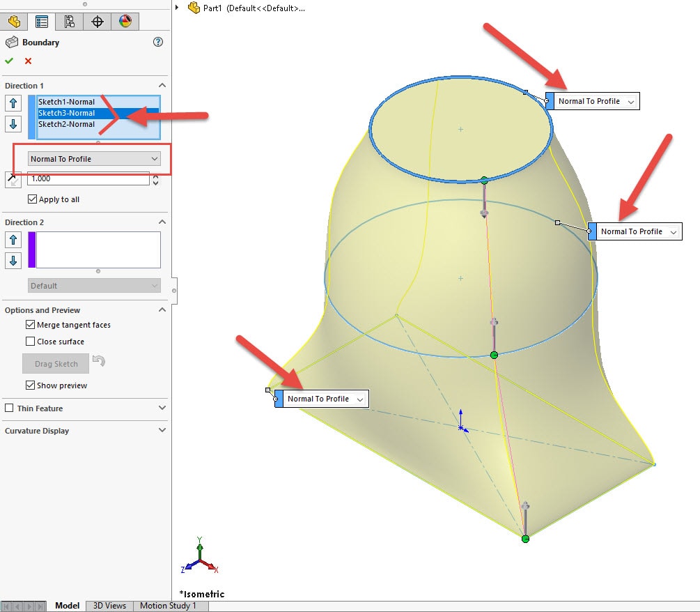Open middle profile Normal To Profile callout dropdown
This screenshot has width=700, height=612.
point(674,232)
